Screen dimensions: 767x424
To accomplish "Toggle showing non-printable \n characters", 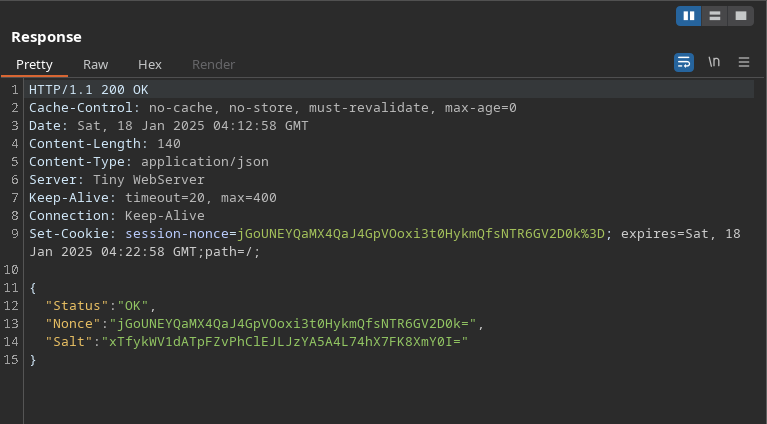I will (x=714, y=62).
